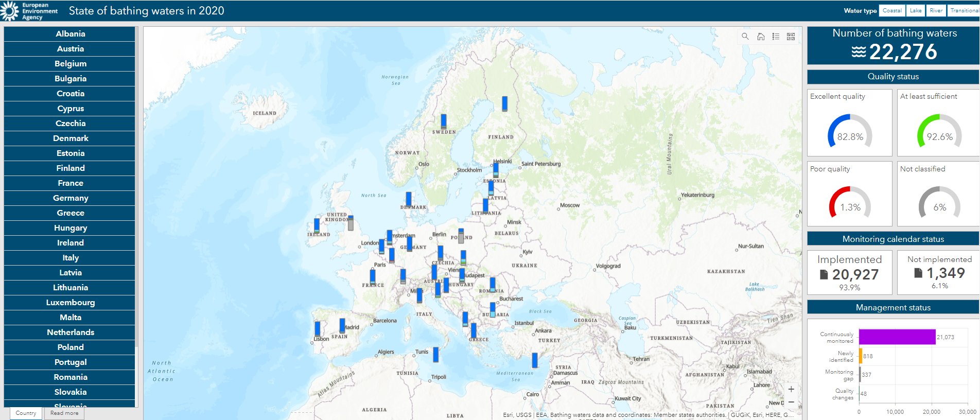Filter by Transitional water type
This screenshot has width=980, height=420.
(964, 10)
